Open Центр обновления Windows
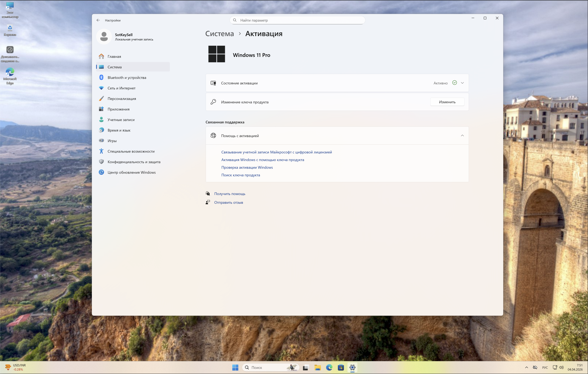This screenshot has width=588, height=374. pyautogui.click(x=131, y=172)
